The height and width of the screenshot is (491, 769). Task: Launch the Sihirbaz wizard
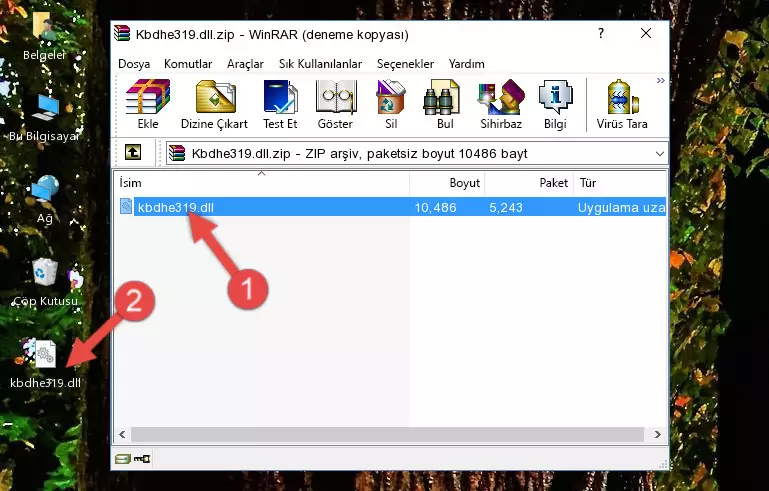[501, 104]
